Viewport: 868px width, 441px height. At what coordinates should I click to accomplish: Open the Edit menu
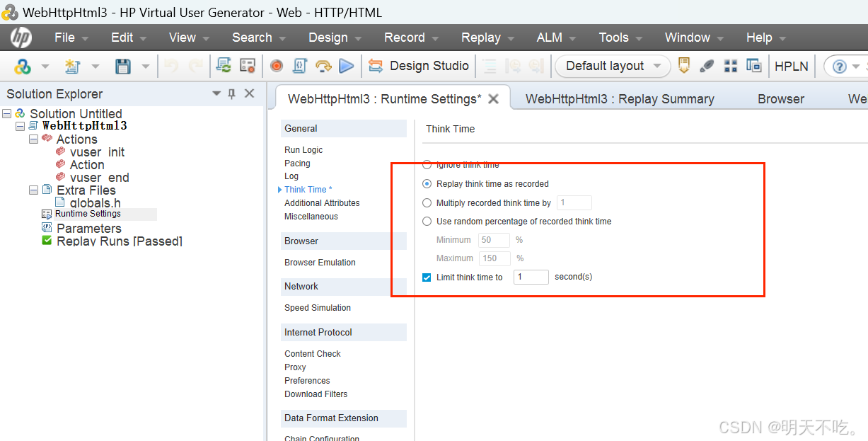pyautogui.click(x=129, y=38)
